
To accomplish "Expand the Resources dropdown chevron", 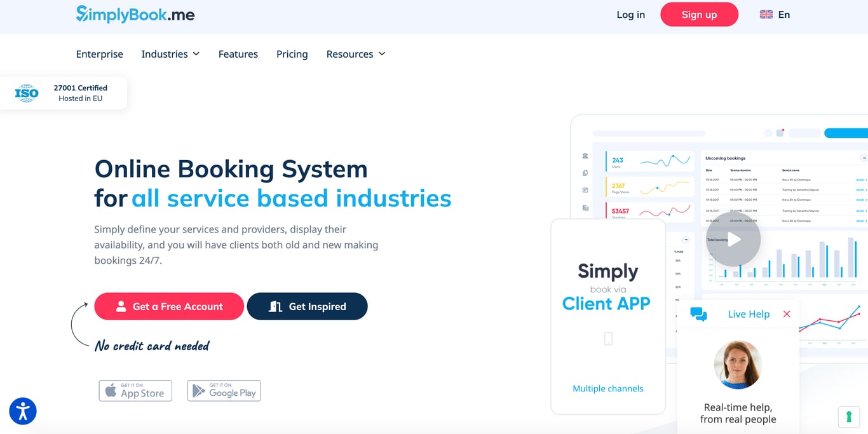I will click(x=382, y=54).
